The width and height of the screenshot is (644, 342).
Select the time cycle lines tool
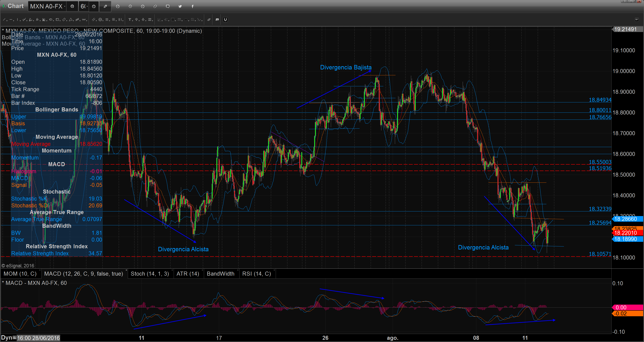click(x=84, y=20)
